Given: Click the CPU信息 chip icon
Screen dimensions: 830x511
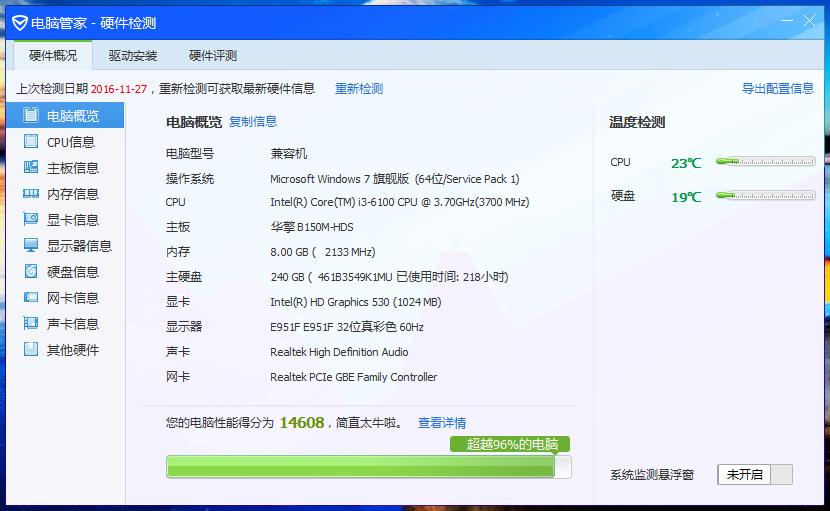Looking at the screenshot, I should pyautogui.click(x=31, y=141).
